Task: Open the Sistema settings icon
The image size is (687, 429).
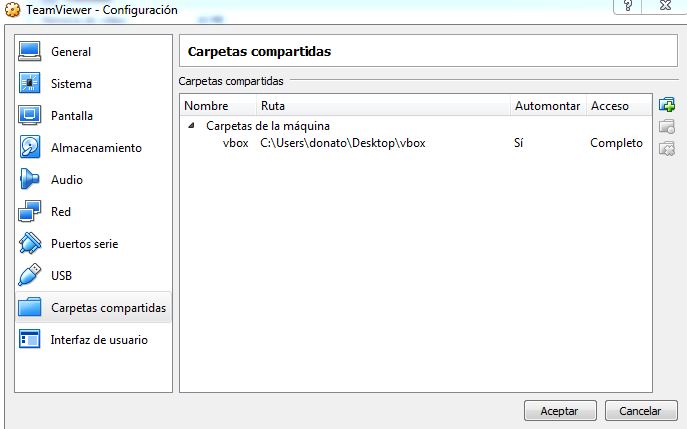Action: [x=30, y=84]
